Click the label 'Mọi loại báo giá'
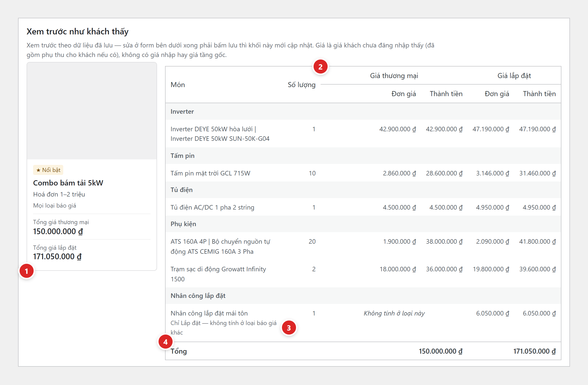Viewport: 588px width, 385px height. coord(55,206)
